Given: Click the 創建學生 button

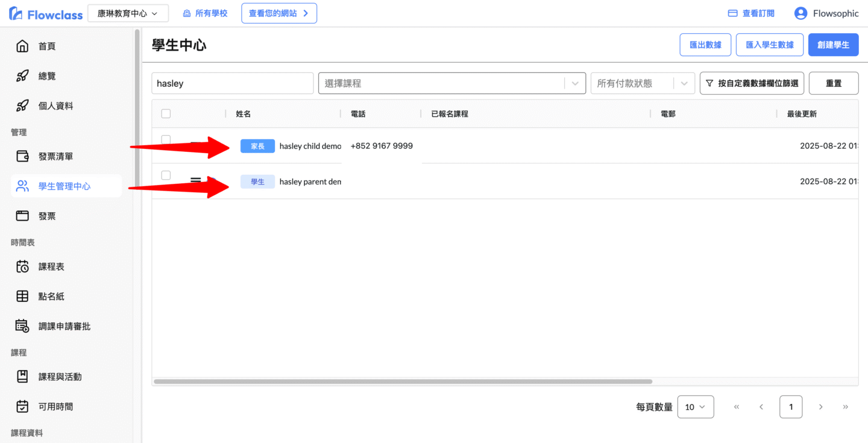Looking at the screenshot, I should (x=833, y=45).
